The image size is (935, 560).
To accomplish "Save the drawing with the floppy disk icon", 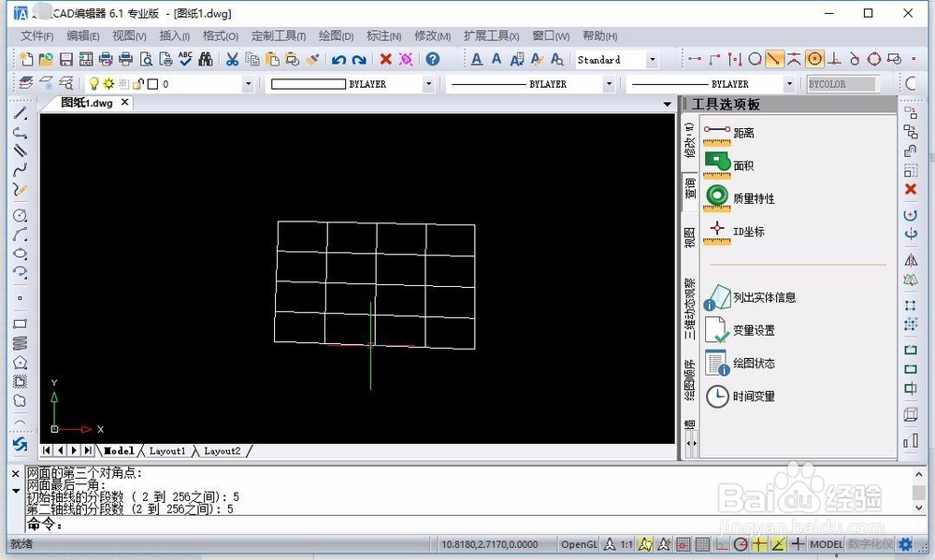I will click(66, 59).
